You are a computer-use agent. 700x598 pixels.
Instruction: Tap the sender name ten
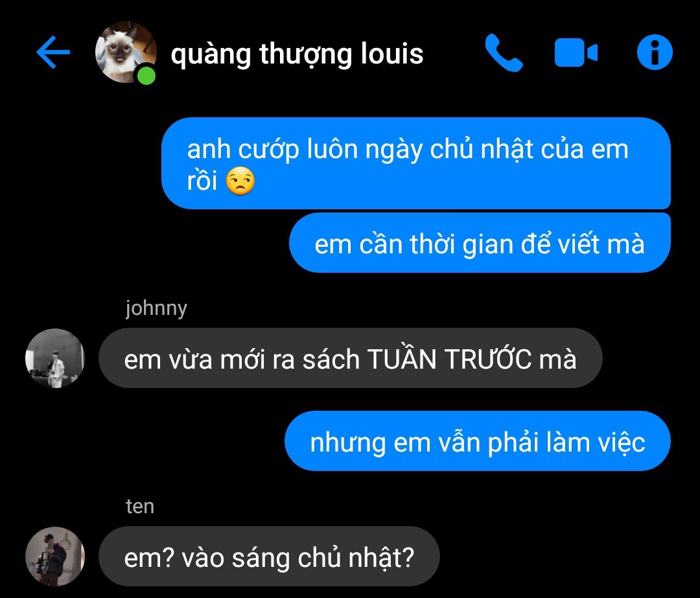[140, 507]
